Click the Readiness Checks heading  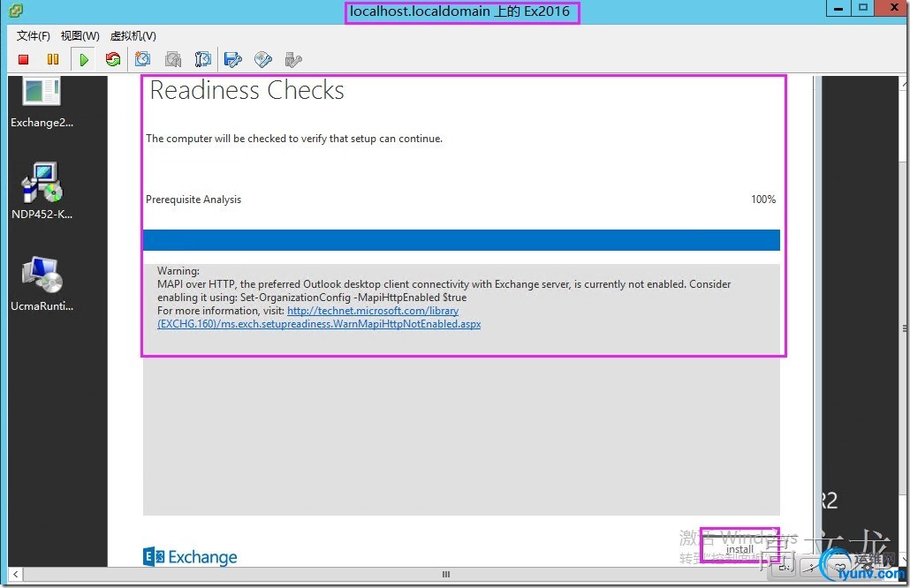point(247,90)
